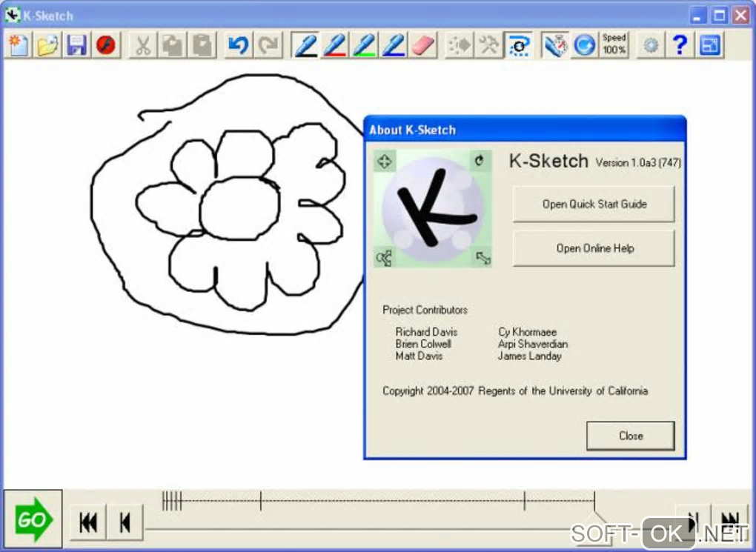Click contributor name Matt Davis
The image size is (756, 552).
tap(419, 356)
